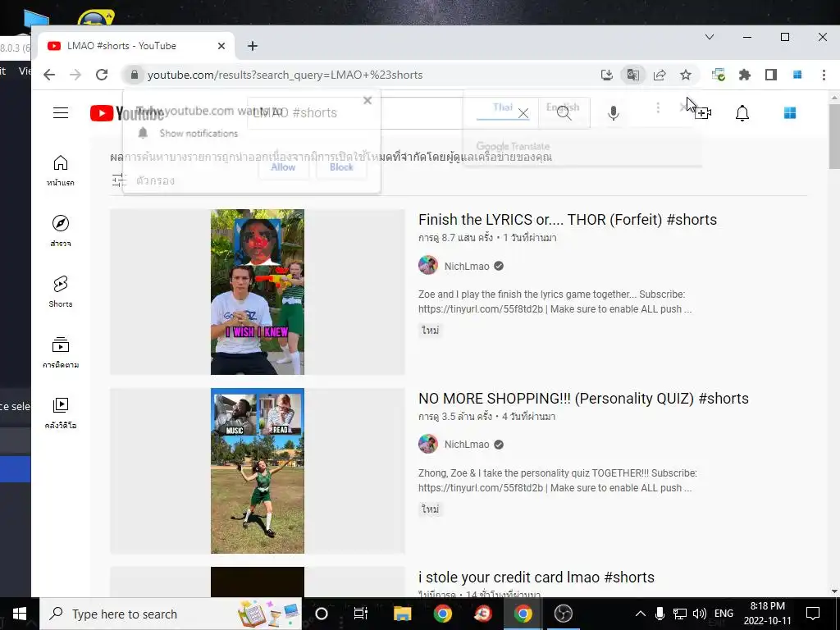The image size is (840, 630).
Task: Click title Finish the LYRICS or.... THOR
Action: coord(568,220)
